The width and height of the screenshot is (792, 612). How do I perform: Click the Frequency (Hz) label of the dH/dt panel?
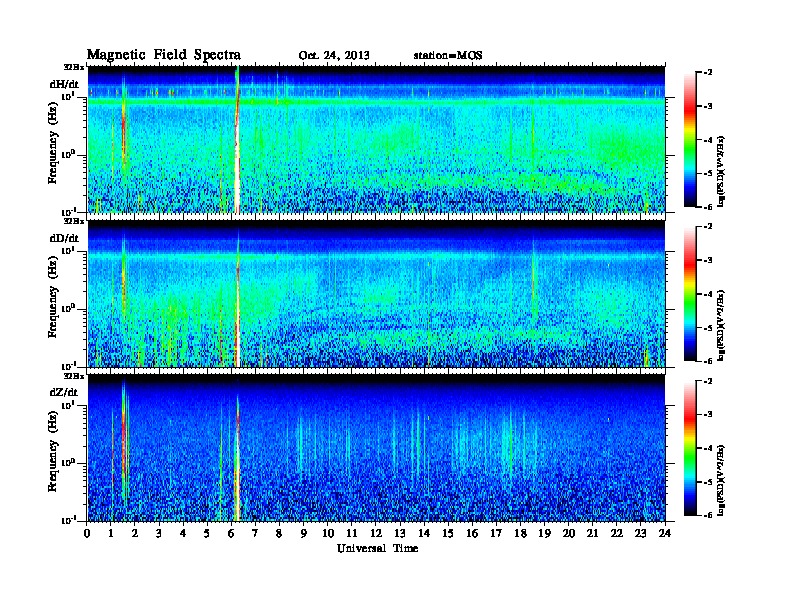(53, 143)
